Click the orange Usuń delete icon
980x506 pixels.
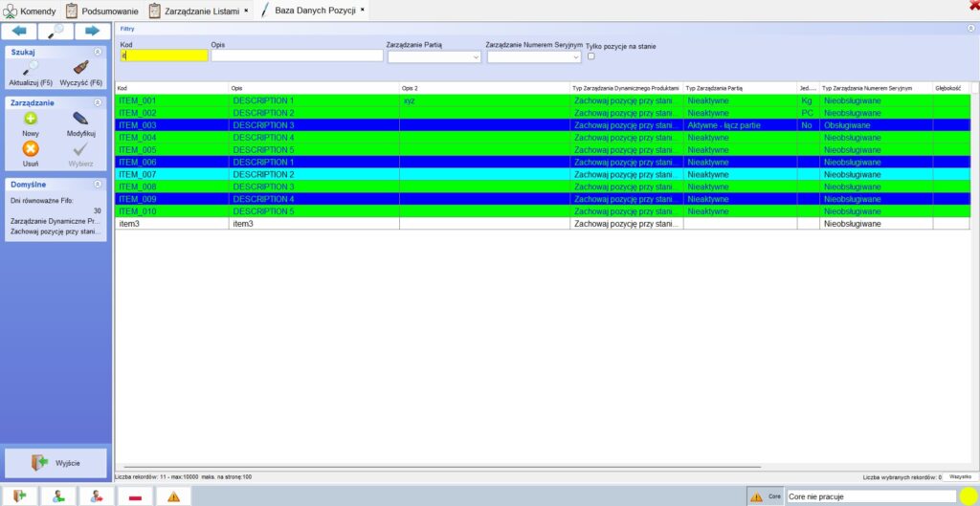click(x=31, y=148)
